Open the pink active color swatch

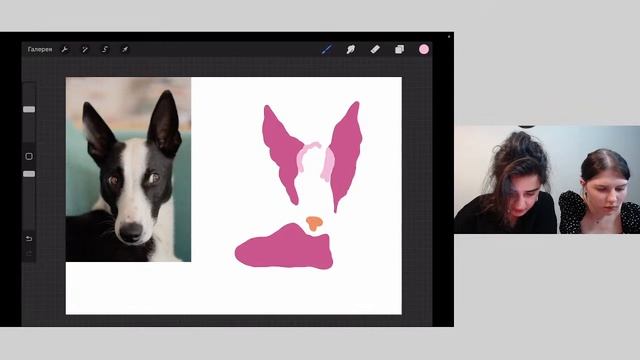424,49
